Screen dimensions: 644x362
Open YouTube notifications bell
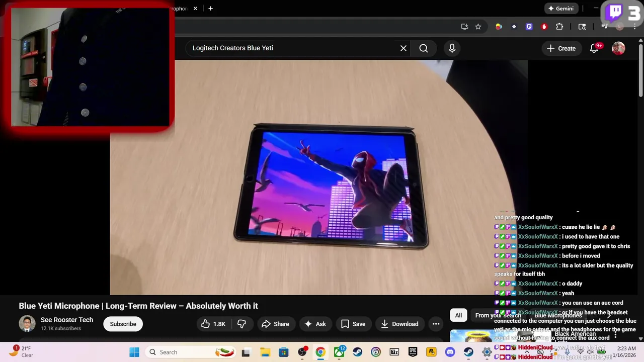click(594, 48)
